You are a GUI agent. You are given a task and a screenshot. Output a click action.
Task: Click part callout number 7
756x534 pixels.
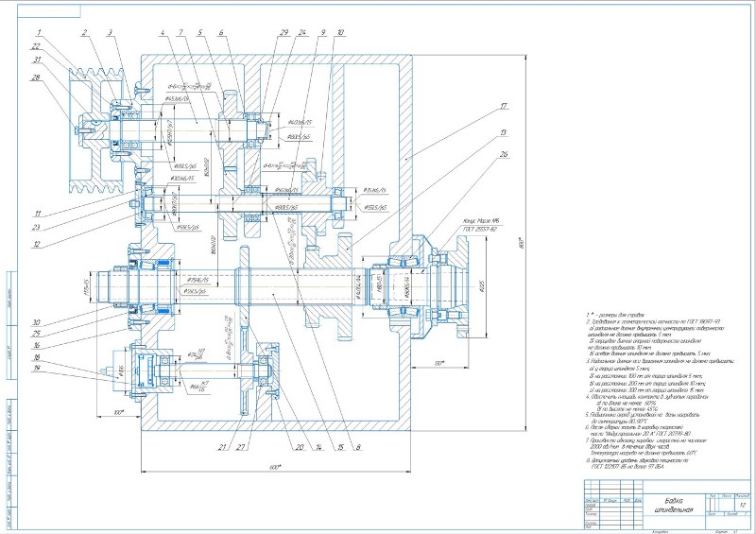pyautogui.click(x=180, y=33)
